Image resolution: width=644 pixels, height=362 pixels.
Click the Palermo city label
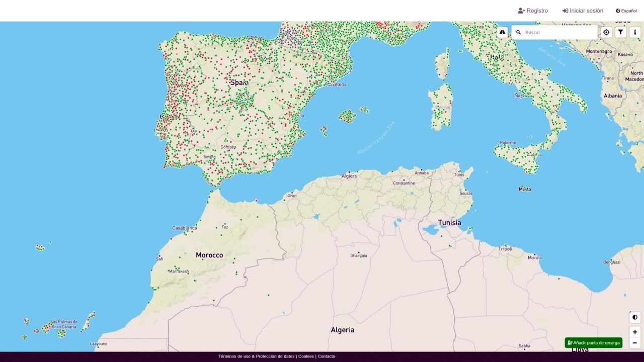(508, 142)
